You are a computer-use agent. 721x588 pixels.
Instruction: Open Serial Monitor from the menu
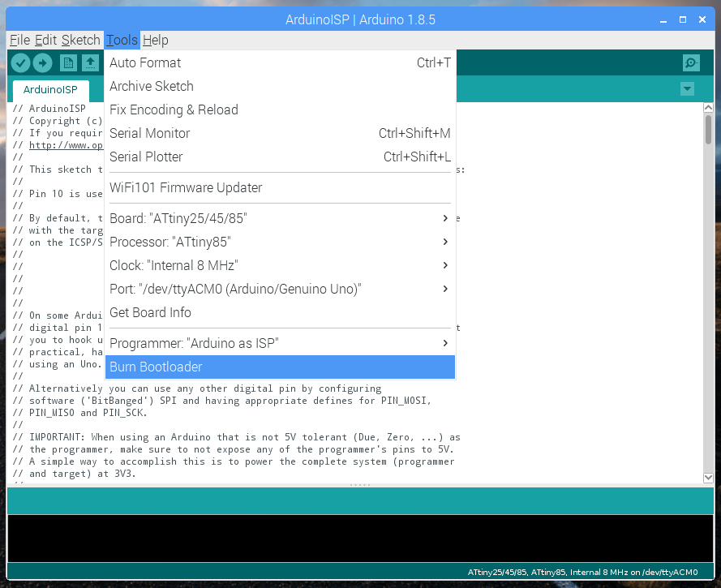coord(280,133)
